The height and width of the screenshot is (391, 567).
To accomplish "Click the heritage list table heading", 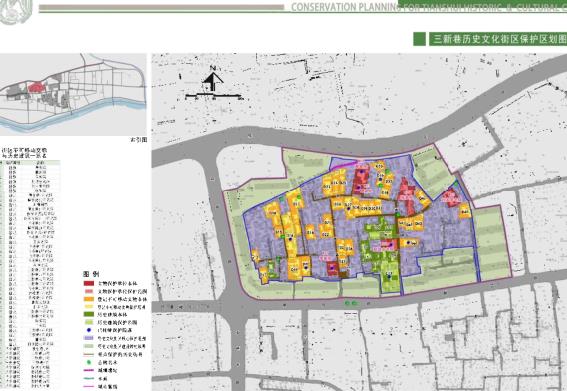I will 25,153.
